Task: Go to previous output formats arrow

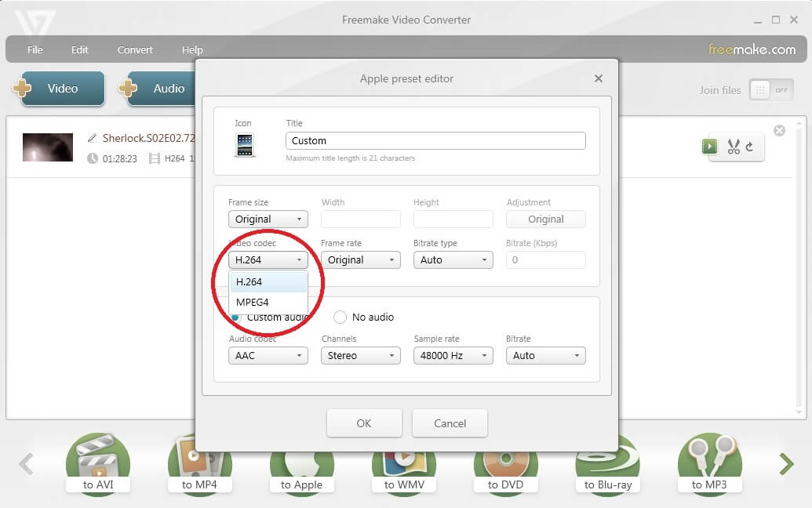Action: pyautogui.click(x=26, y=463)
